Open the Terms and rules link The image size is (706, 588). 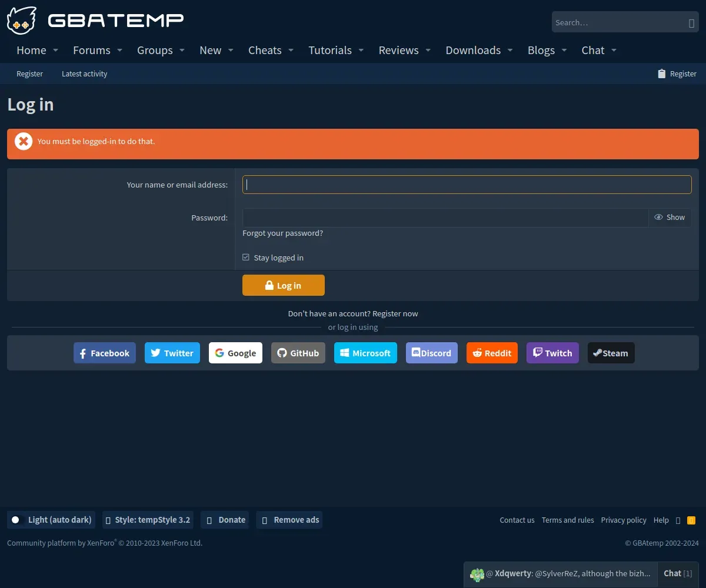568,520
